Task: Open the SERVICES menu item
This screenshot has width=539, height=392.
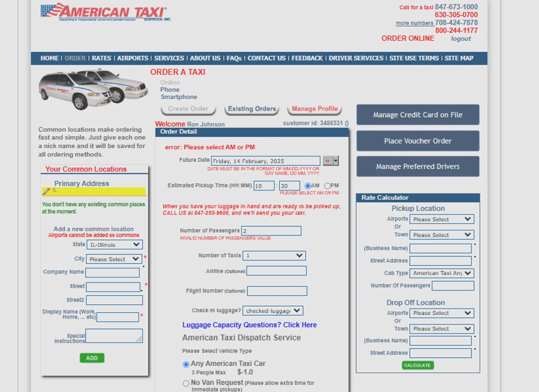Action: [x=169, y=58]
